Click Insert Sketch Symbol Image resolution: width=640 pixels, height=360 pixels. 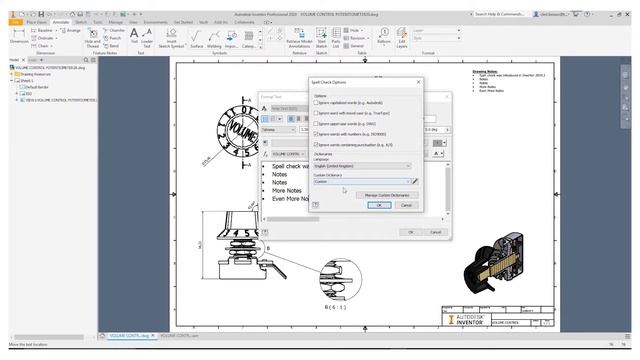[x=171, y=38]
